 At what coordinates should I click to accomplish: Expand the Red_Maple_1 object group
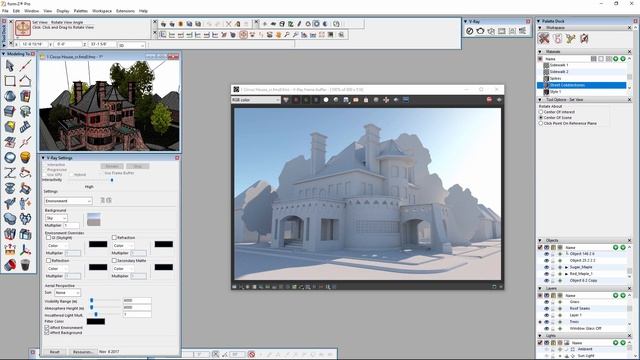pos(566,274)
